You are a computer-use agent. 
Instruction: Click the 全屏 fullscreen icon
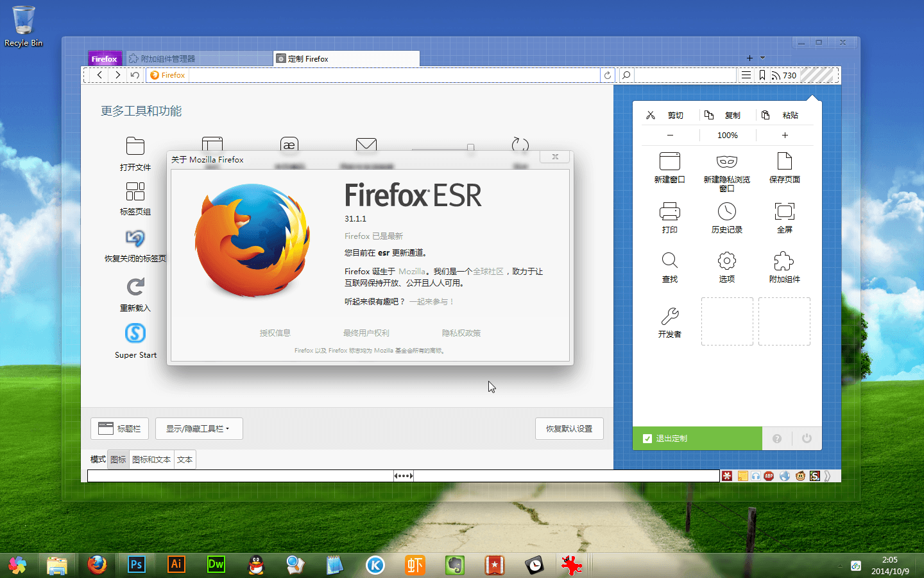[x=784, y=211]
